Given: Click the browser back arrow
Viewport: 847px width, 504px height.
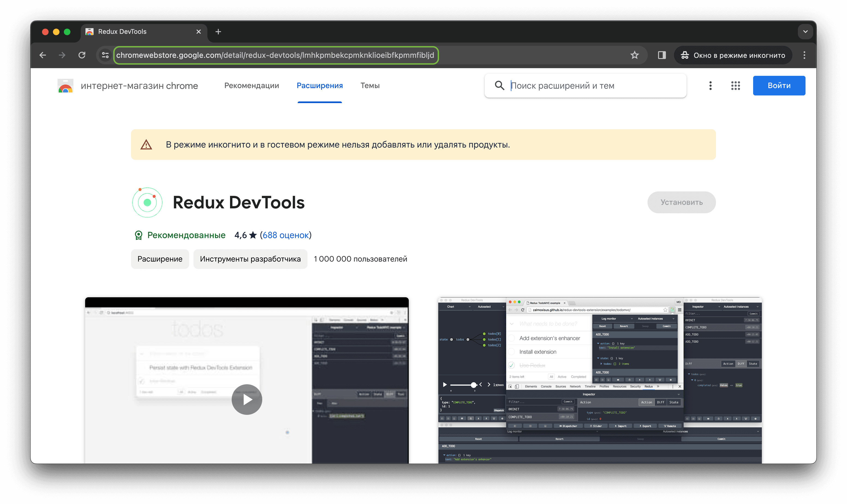Looking at the screenshot, I should pyautogui.click(x=43, y=55).
